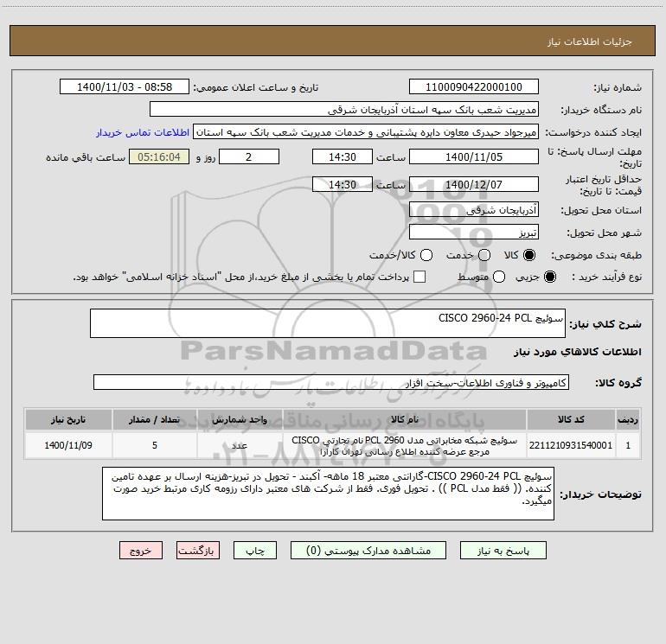The image size is (666, 644).
Task: Click the request creator field میرجواد حیدری
Action: (366, 131)
